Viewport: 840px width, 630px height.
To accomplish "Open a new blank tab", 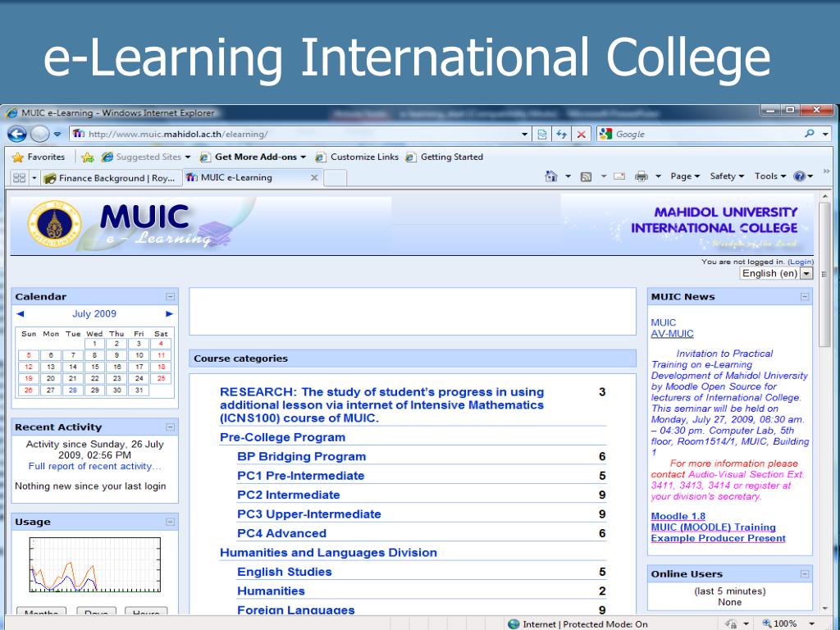I will coord(335,178).
